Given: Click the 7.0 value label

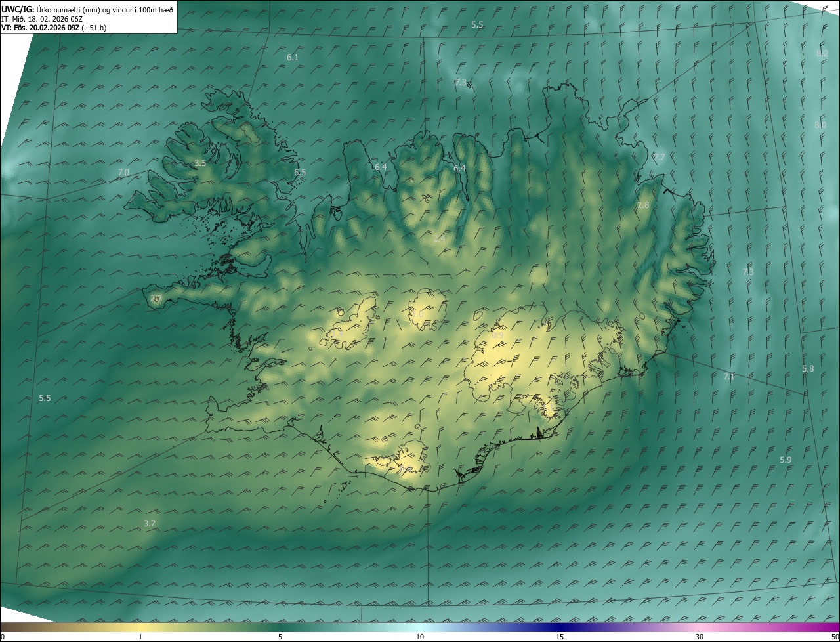Looking at the screenshot, I should tap(123, 172).
